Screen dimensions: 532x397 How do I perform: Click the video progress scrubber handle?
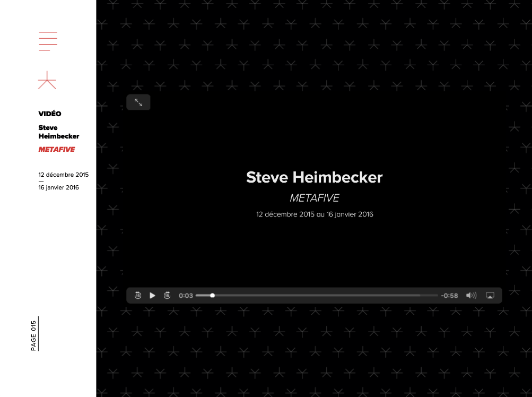coord(212,296)
